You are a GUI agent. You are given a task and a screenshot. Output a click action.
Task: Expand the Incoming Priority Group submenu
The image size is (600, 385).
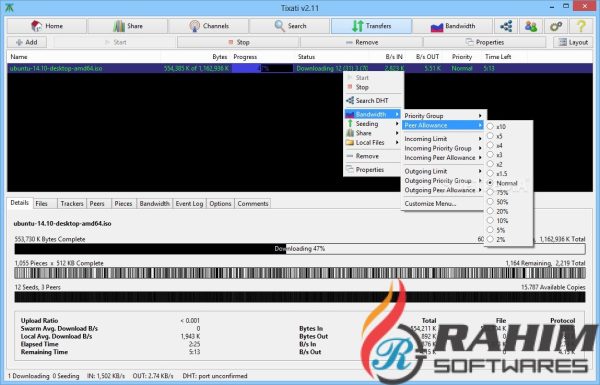443,148
